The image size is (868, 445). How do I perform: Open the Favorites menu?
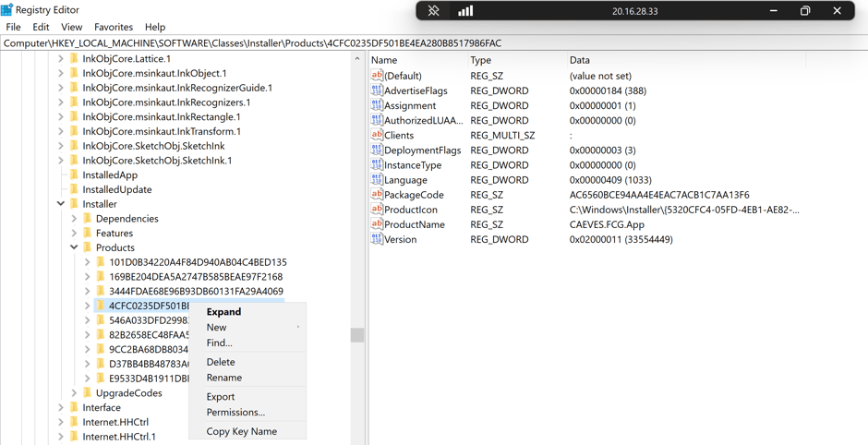pos(114,27)
